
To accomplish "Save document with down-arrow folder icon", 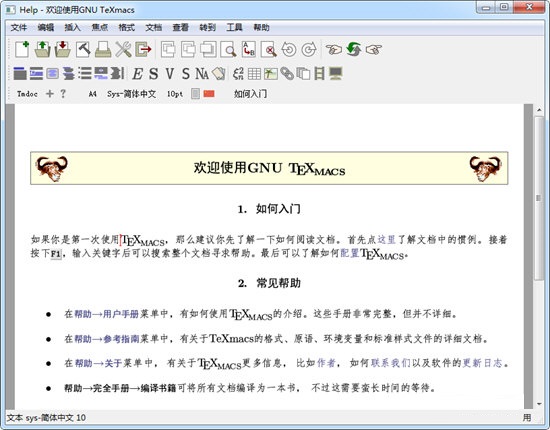I will 62,49.
